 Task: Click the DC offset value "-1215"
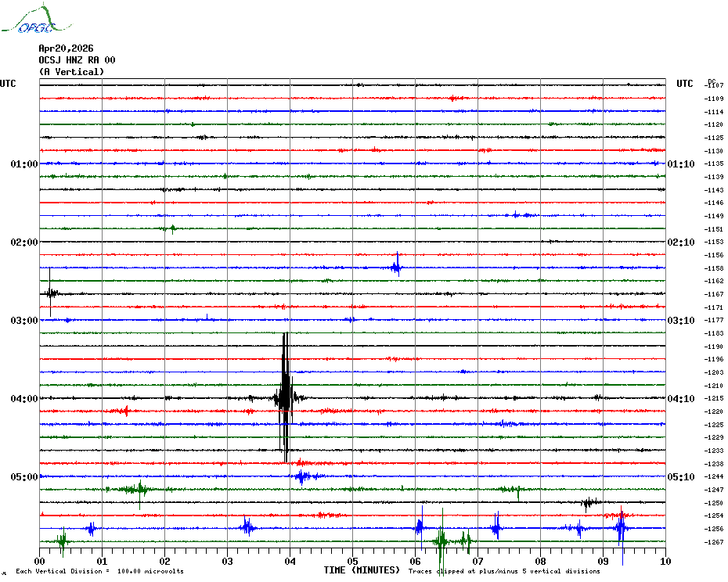714,398
